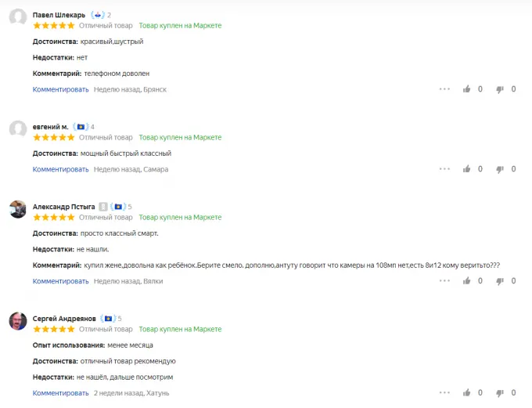Show options menu for Сергей Андреянов's review
532x408 pixels.
pos(444,393)
